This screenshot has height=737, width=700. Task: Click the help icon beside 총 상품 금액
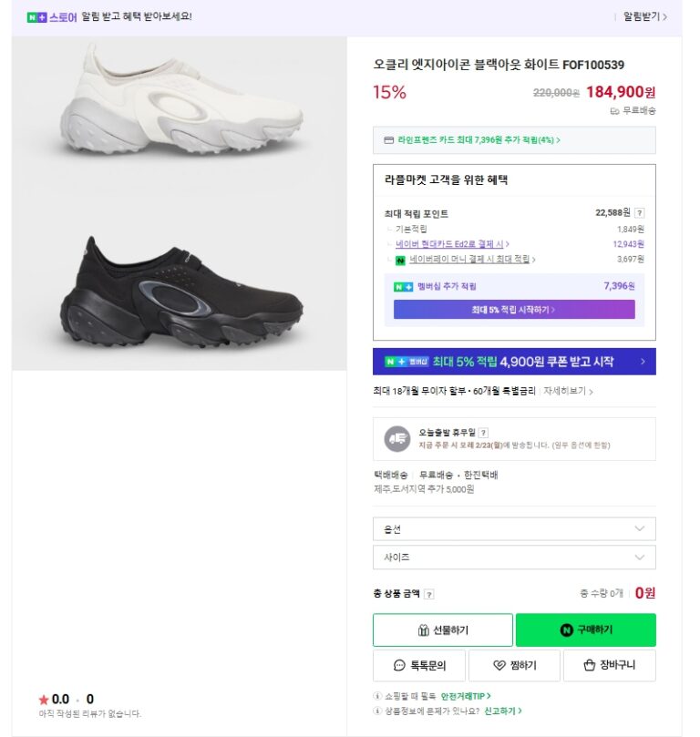tap(429, 594)
